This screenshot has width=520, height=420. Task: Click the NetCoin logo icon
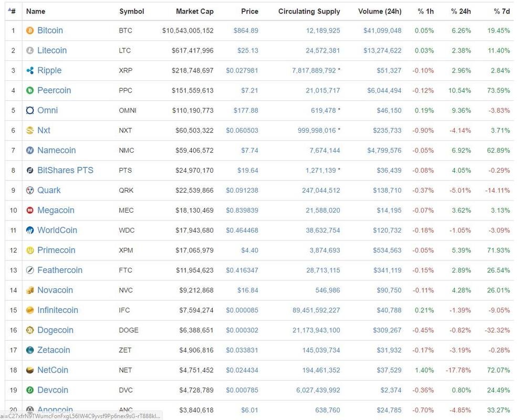[x=30, y=370]
